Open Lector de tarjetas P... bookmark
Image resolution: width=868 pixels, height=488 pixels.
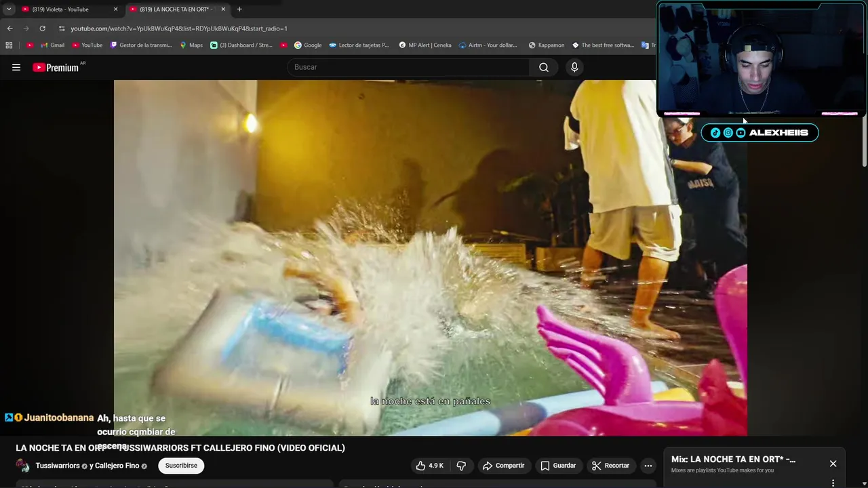(x=359, y=45)
